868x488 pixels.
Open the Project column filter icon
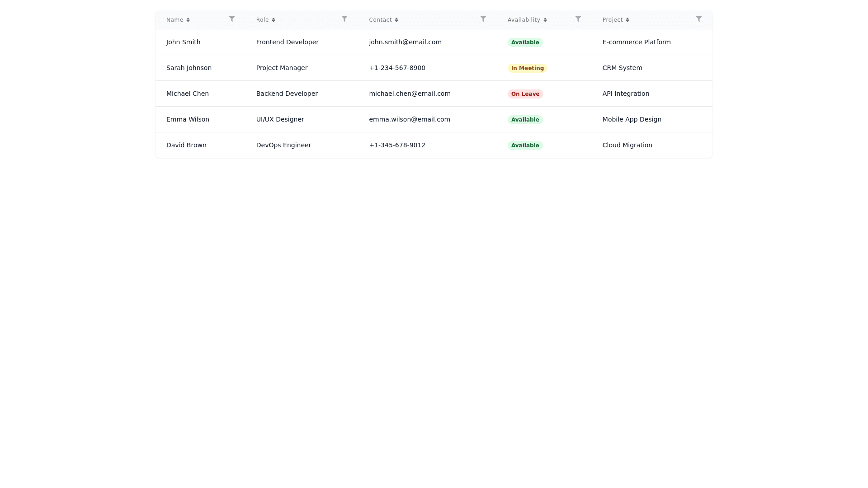pos(699,19)
